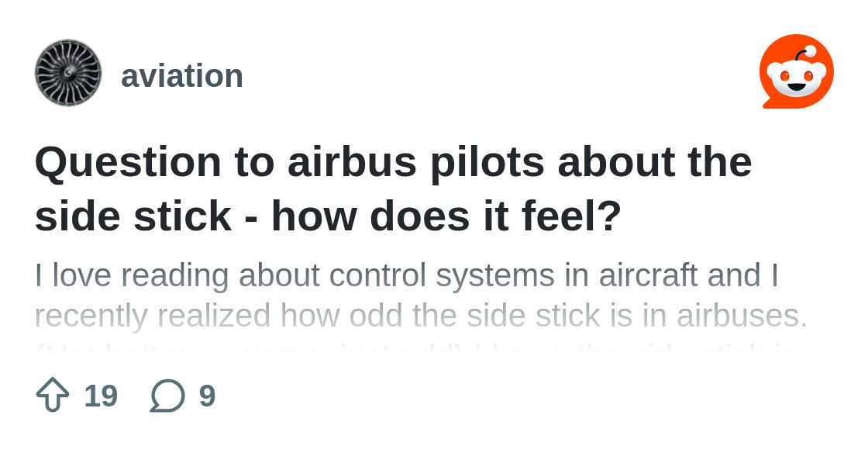
Task: Click title line ending "how does it feel?"
Action: 328,216
